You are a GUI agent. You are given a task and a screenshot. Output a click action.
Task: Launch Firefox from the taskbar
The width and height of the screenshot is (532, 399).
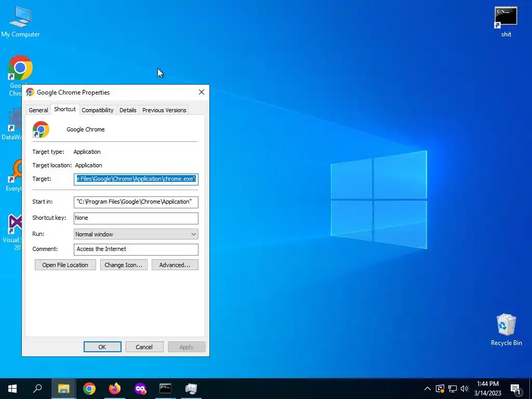pyautogui.click(x=115, y=389)
